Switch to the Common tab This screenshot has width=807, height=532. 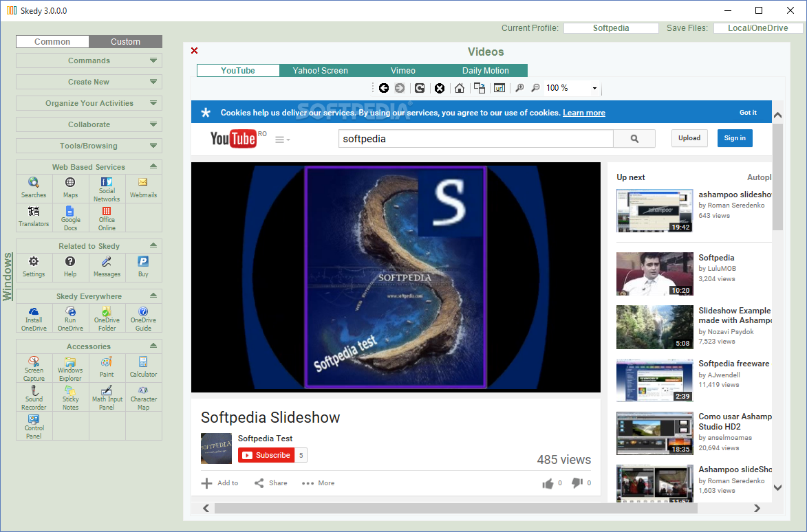(52, 42)
